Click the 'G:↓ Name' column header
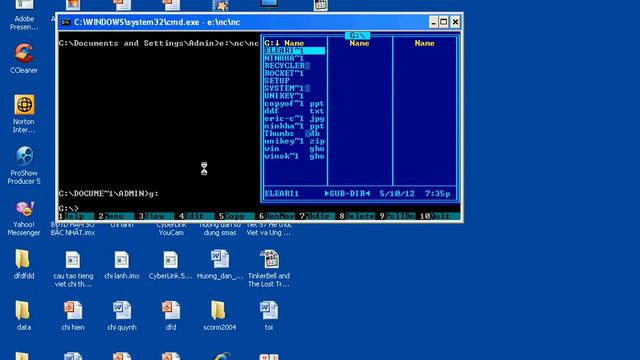 [x=284, y=43]
